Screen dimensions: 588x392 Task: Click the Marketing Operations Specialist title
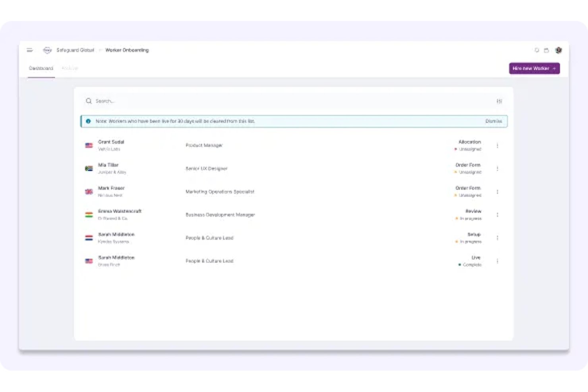tap(220, 191)
